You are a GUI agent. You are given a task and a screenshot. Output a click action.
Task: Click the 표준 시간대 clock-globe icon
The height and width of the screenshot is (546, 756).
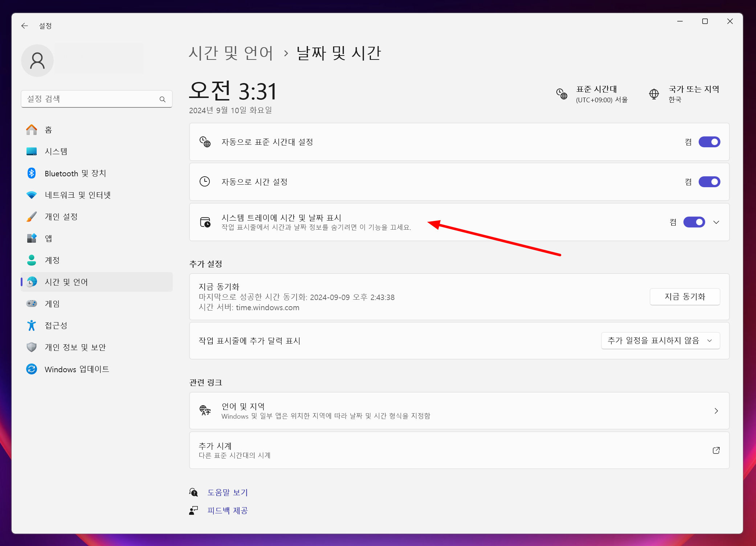point(561,94)
